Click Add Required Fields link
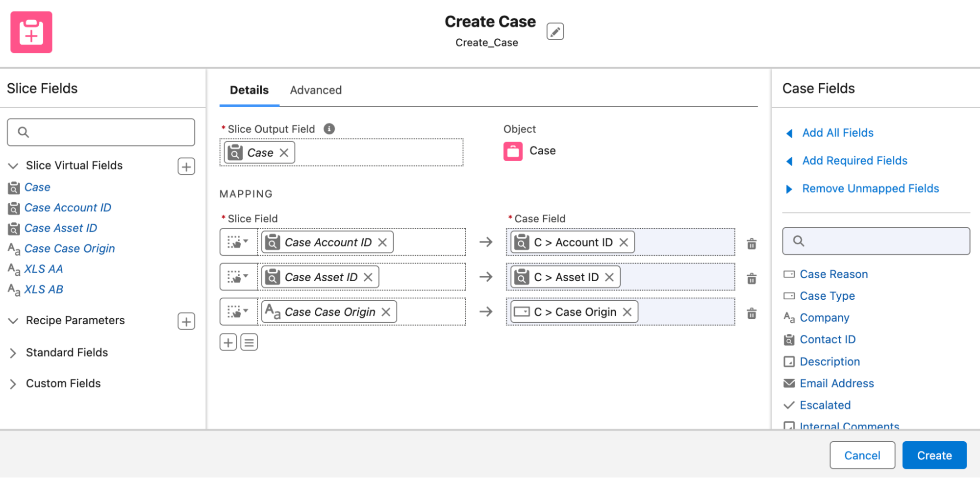The width and height of the screenshot is (980, 478). (854, 161)
